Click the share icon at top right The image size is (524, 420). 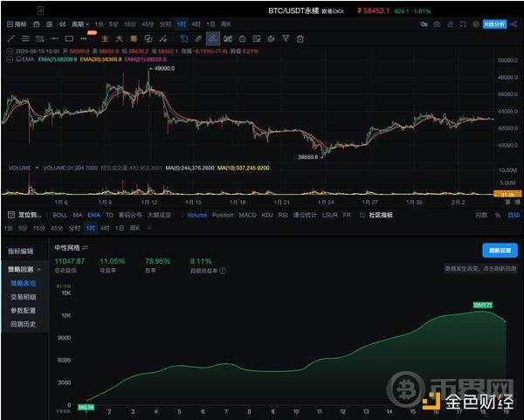[514, 24]
